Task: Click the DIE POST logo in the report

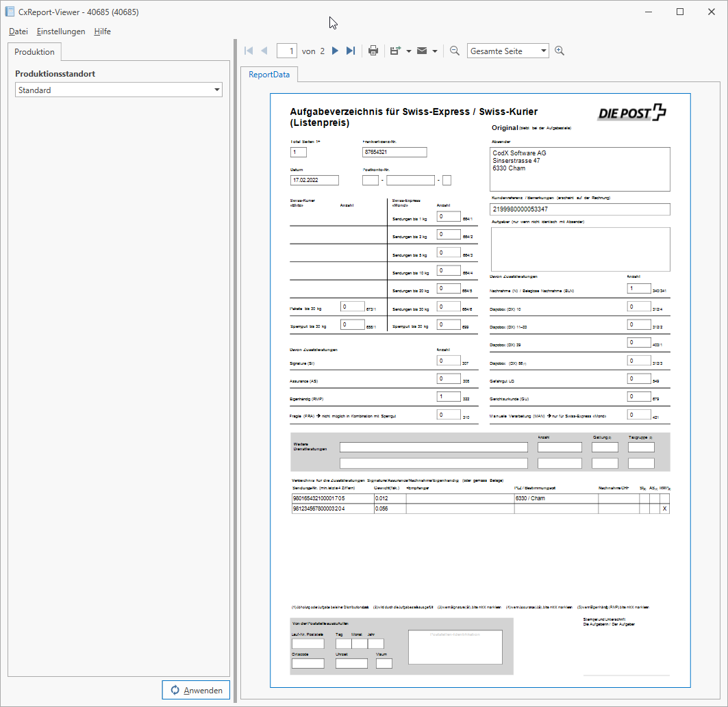Action: point(632,112)
